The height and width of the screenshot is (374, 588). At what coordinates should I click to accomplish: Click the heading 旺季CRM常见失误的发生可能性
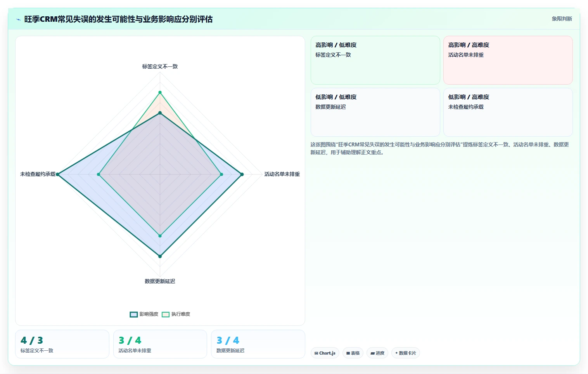tap(118, 19)
